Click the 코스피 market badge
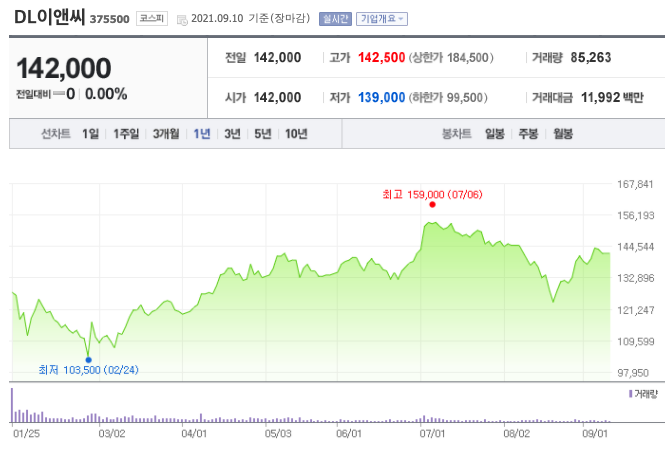This screenshot has height=457, width=665. tap(152, 19)
